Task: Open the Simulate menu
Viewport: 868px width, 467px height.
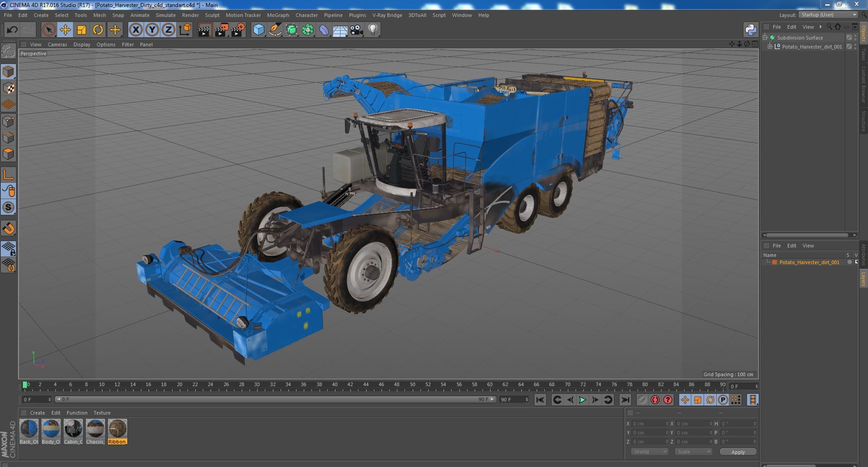Action: pos(165,15)
